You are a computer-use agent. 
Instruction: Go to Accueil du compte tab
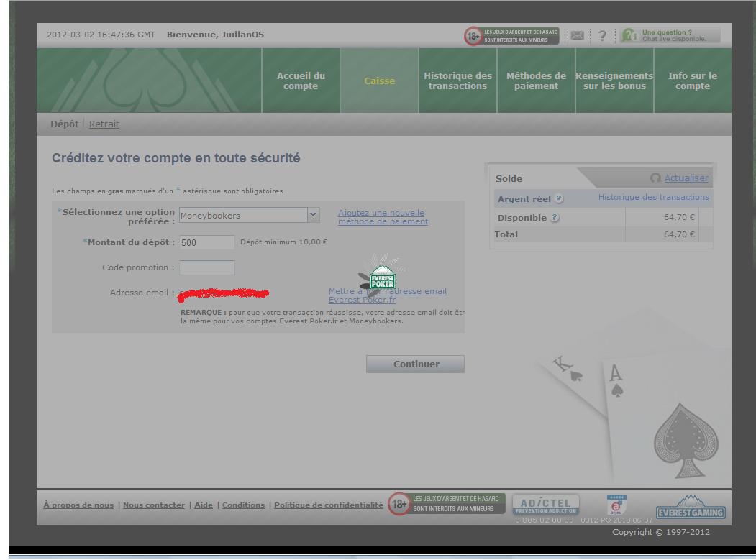(301, 81)
